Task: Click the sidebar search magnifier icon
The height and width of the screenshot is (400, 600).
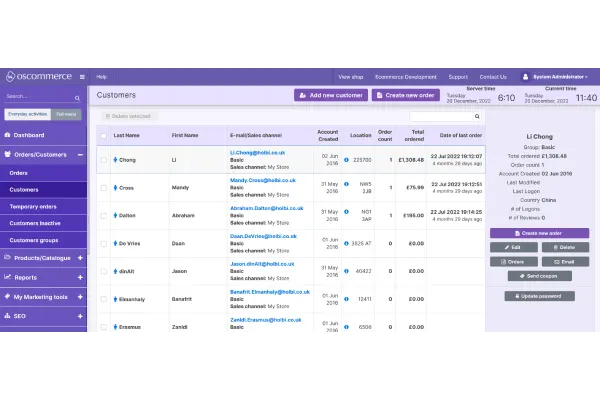Action: pos(79,97)
